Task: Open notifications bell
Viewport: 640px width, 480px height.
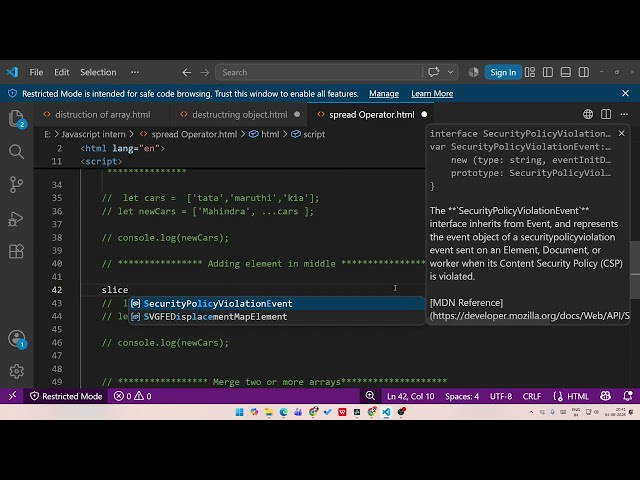Action: pos(628,396)
